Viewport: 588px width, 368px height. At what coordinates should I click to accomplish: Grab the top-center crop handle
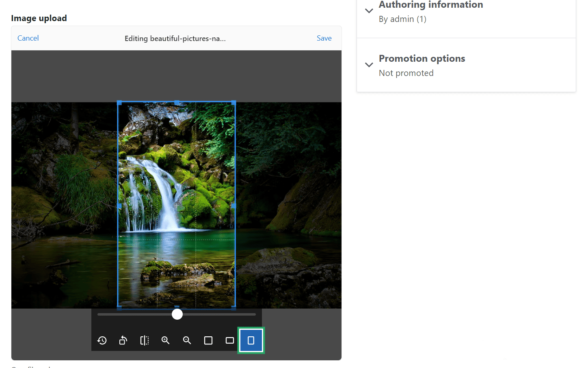coord(177,102)
